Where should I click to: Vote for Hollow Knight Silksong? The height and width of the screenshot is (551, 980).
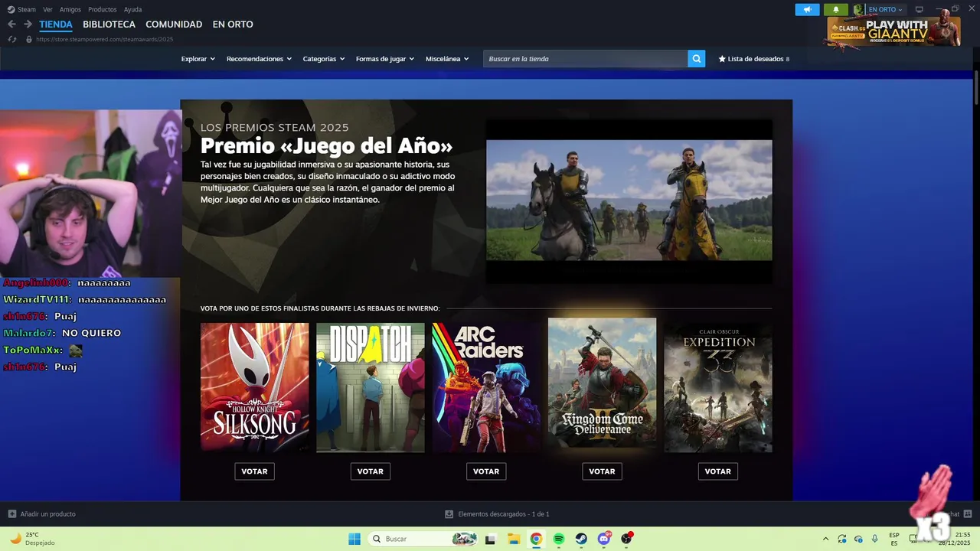(254, 471)
